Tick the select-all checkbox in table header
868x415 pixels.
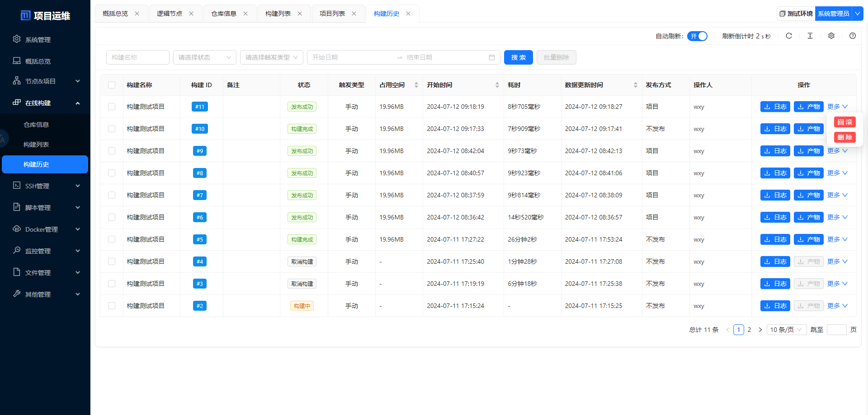coord(112,85)
